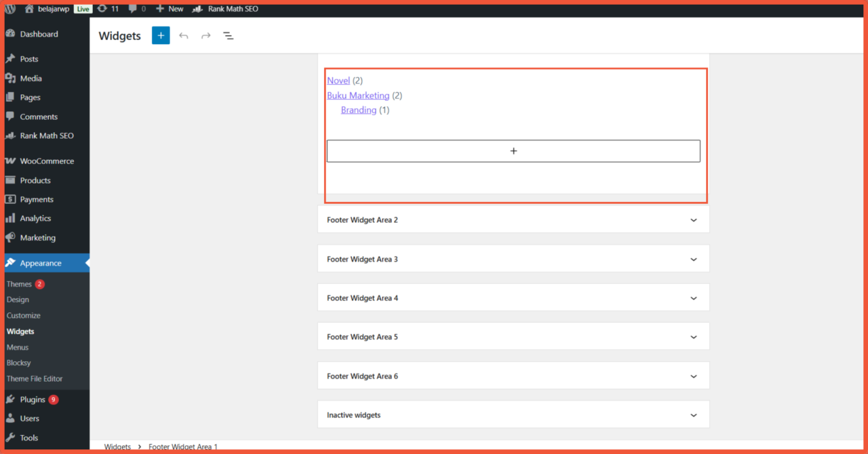Image resolution: width=868 pixels, height=454 pixels.
Task: Open the updates icon showing 11
Action: [108, 9]
